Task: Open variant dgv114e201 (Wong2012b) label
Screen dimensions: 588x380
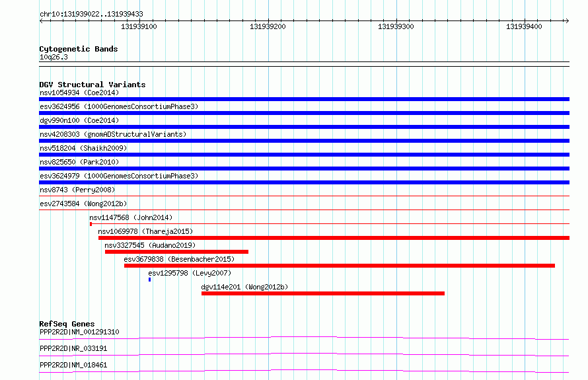Action: (244, 287)
